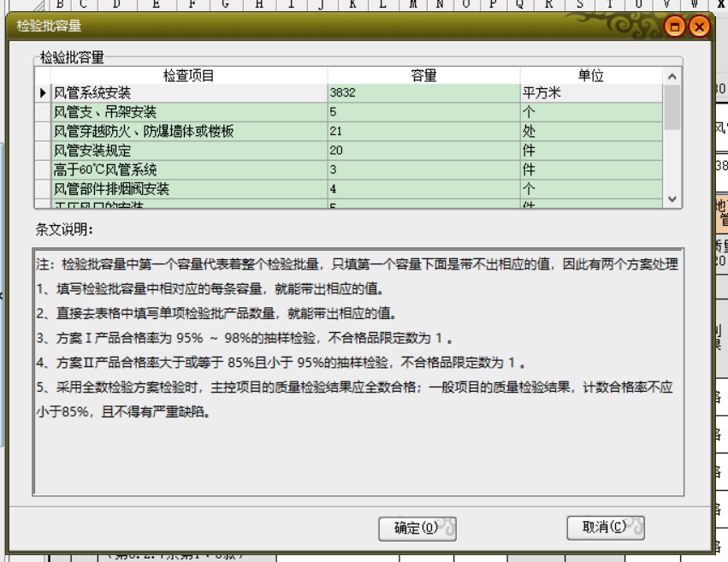Click the 条文说明 notes text area
Screen dimensions: 728x562
point(358,372)
